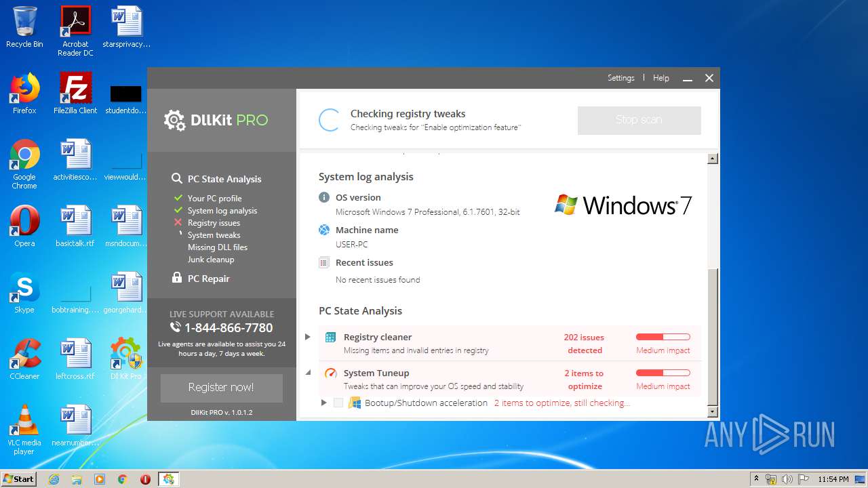
Task: Expand the Registry cleaner row
Action: coord(308,337)
